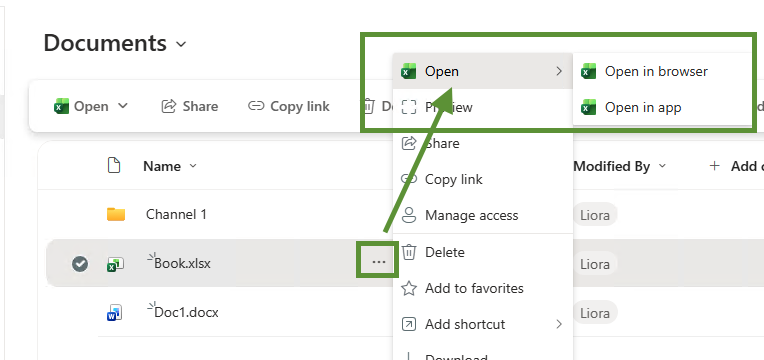
Task: Click the toolbar Share arrow icon
Action: click(x=169, y=106)
